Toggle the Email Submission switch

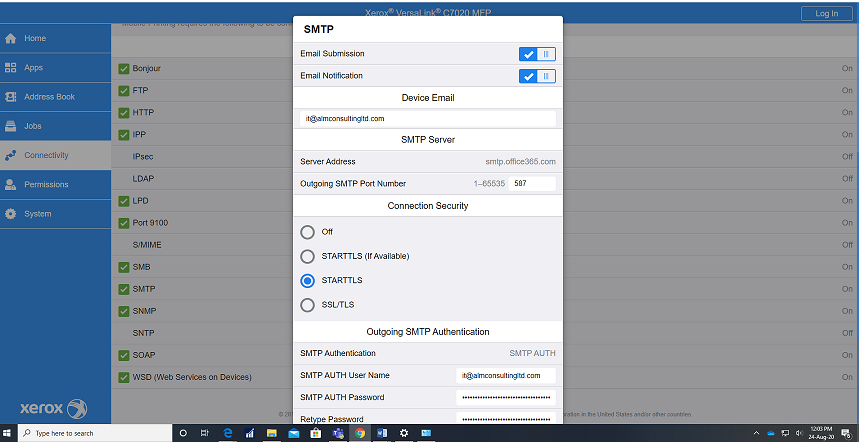pos(537,54)
